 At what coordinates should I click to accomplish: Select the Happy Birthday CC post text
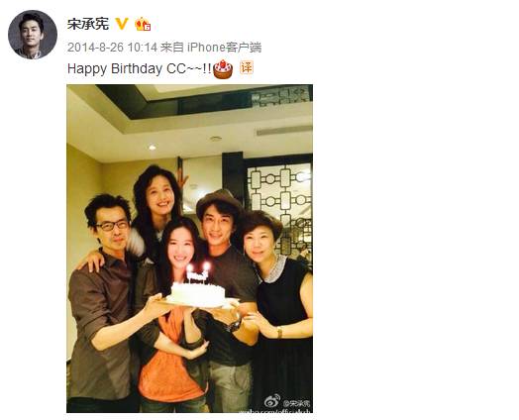(140, 68)
